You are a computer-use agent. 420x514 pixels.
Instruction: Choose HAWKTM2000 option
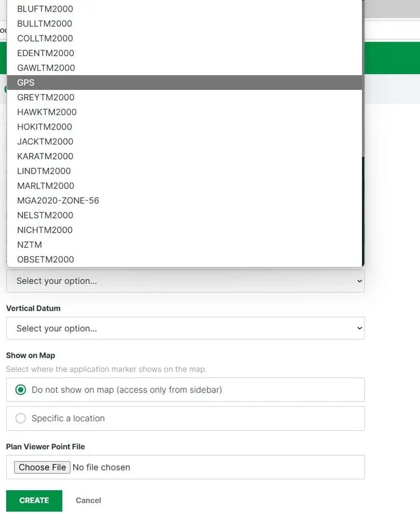click(47, 112)
